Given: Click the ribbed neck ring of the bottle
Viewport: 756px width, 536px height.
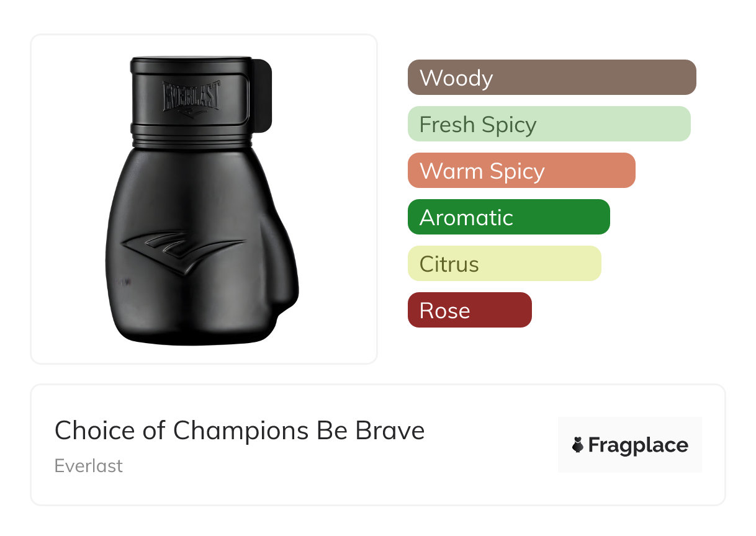Looking at the screenshot, I should [194, 136].
